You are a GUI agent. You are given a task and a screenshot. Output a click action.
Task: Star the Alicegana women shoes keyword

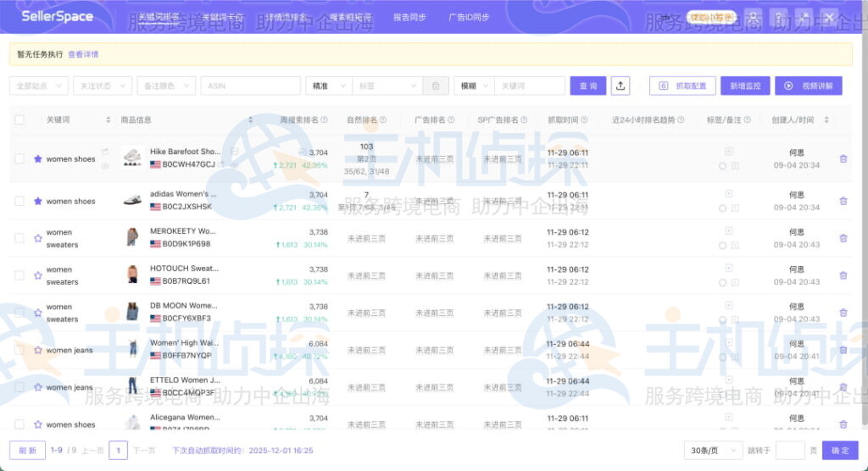pos(37,424)
